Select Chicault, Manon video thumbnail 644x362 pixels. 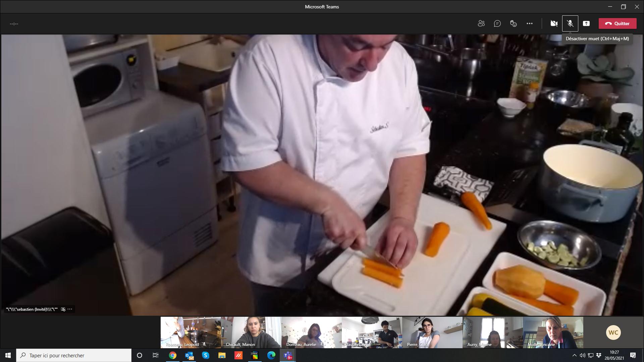click(251, 333)
